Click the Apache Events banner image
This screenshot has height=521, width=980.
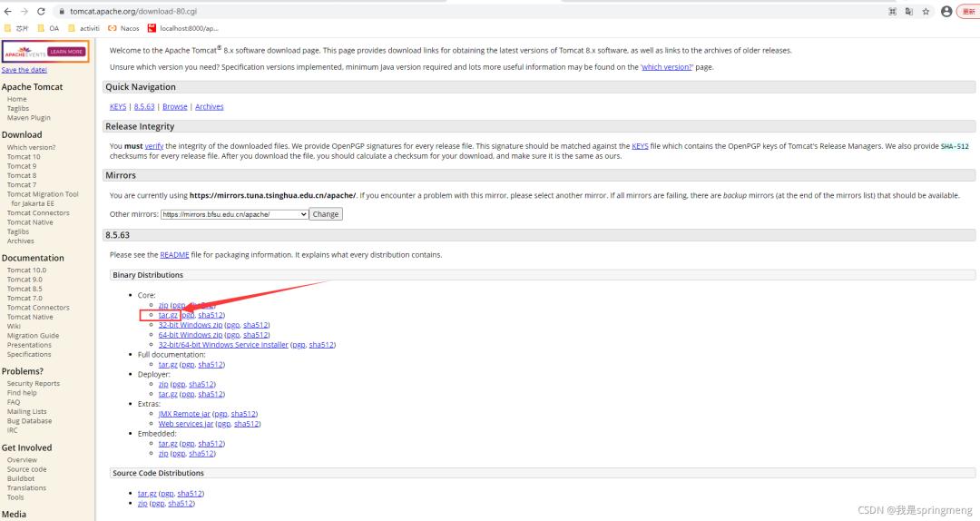45,52
